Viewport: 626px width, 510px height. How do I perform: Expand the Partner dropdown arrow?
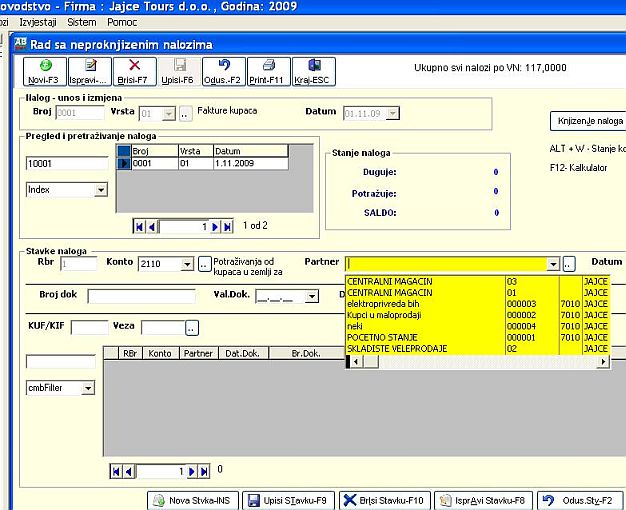[552, 265]
